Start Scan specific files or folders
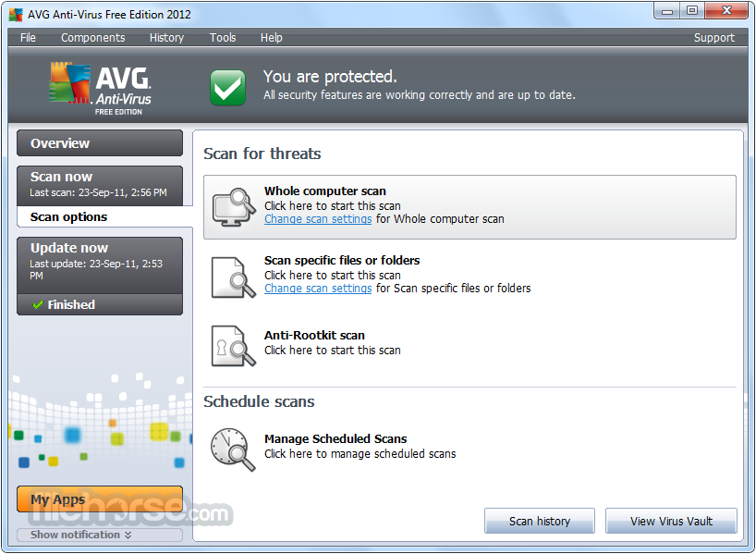This screenshot has width=756, height=554. (469, 277)
